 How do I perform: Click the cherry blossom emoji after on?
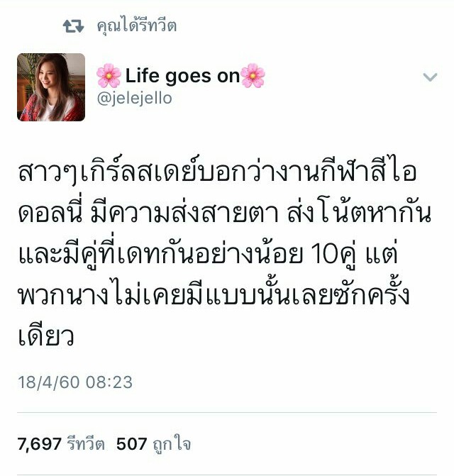tap(253, 76)
